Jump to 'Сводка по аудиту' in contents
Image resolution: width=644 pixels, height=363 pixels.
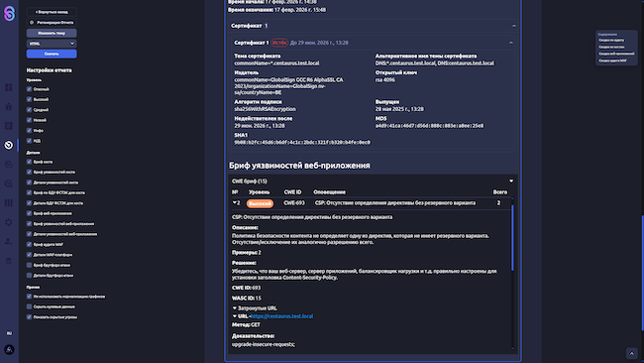pyautogui.click(x=611, y=41)
